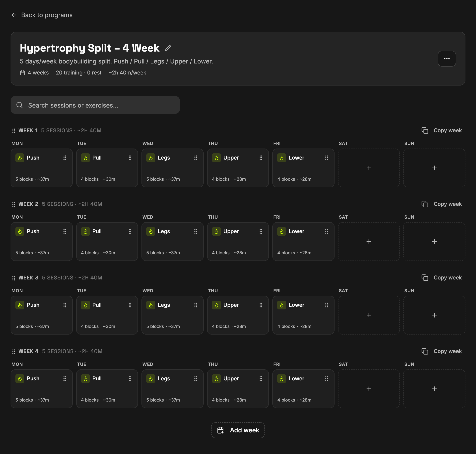Add a session on Week 2 Saturday

pyautogui.click(x=369, y=242)
